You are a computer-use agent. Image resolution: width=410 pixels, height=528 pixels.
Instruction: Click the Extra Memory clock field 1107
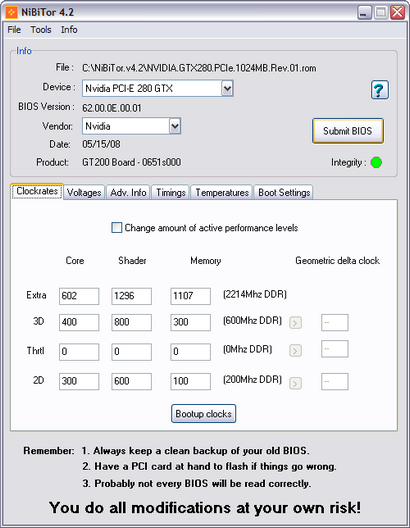(191, 296)
